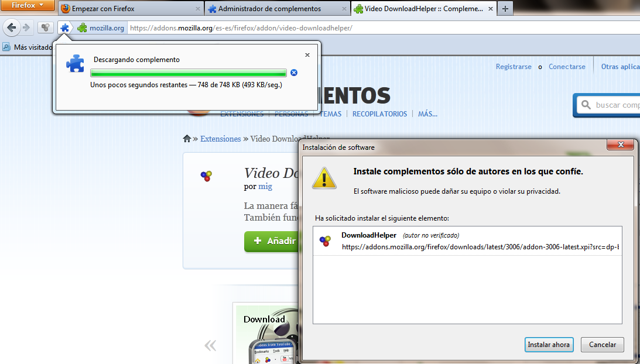This screenshot has width=640, height=364.
Task: Open the Firefox menu dropdown
Action: [28, 6]
